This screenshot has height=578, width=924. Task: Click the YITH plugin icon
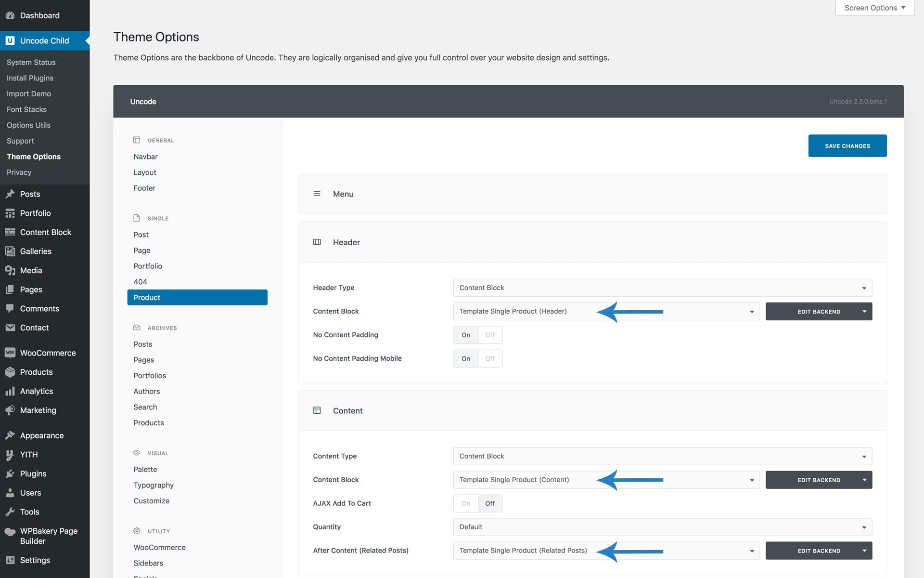[10, 455]
